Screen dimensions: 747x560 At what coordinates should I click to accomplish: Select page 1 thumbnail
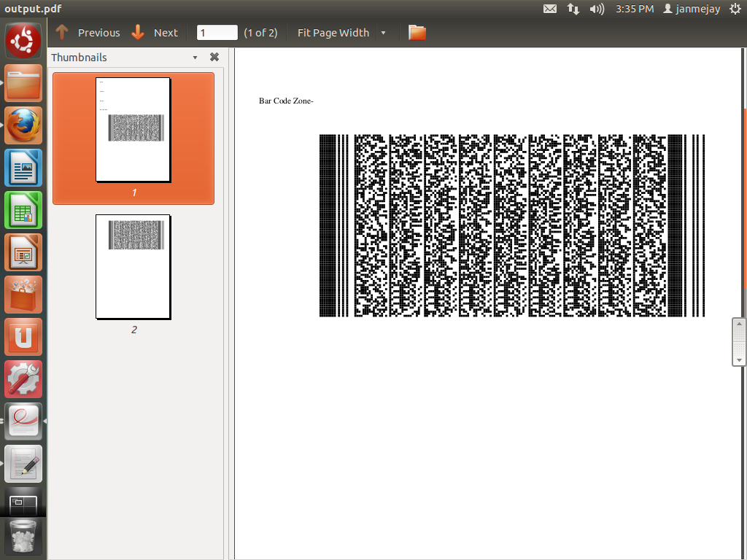133,130
